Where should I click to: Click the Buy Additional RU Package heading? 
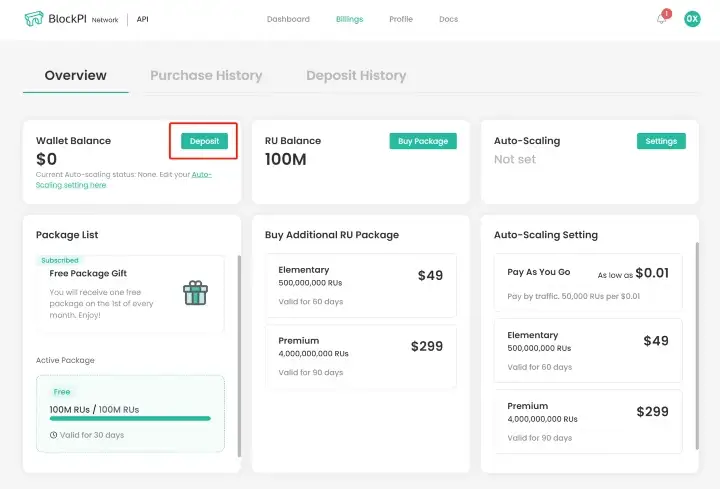(x=332, y=235)
